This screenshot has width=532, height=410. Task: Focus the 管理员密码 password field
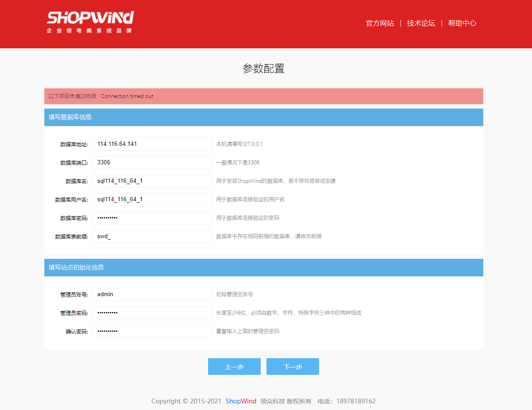[152, 313]
